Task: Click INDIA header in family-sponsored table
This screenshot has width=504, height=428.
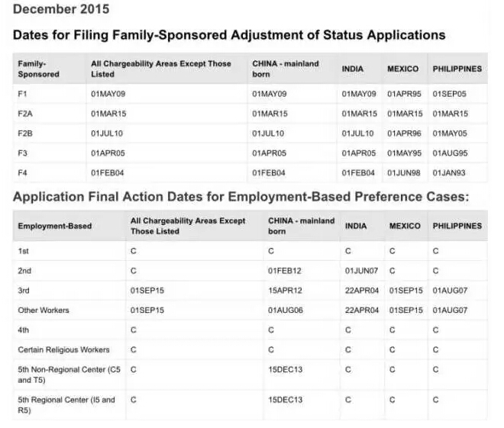Action: (x=353, y=69)
